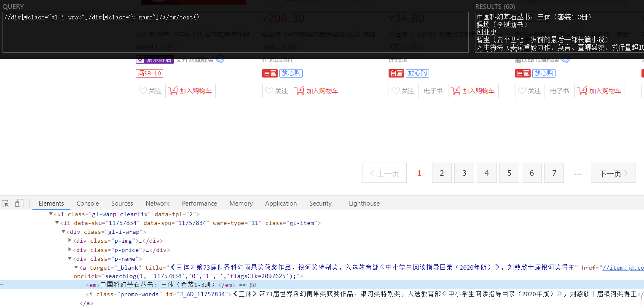
Task: Click 加入购物车 cart on the ¥206.30 card
Action: (x=317, y=91)
